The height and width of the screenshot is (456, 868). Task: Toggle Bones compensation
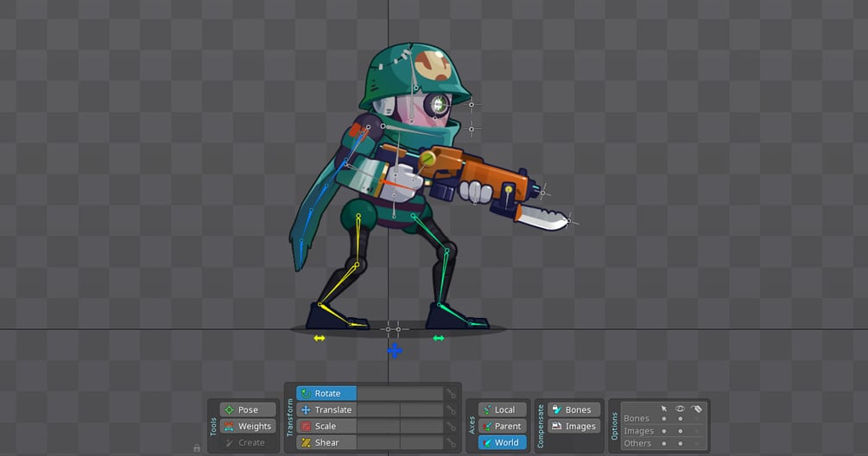tap(574, 409)
